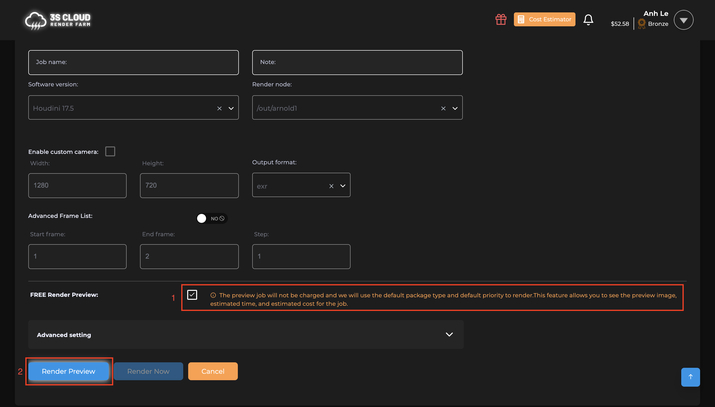Image resolution: width=715 pixels, height=407 pixels.
Task: Clear the /out/arnold1 render node selection
Action: tap(443, 108)
